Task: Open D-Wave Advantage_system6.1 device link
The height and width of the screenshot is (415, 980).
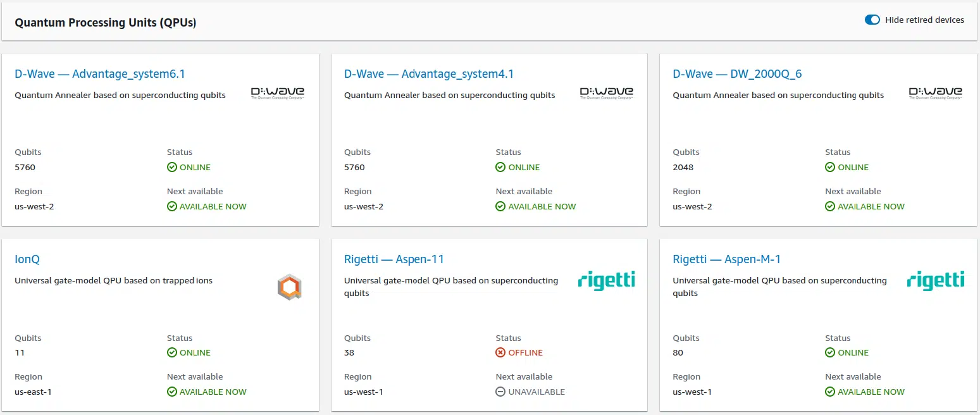Action: pos(100,74)
